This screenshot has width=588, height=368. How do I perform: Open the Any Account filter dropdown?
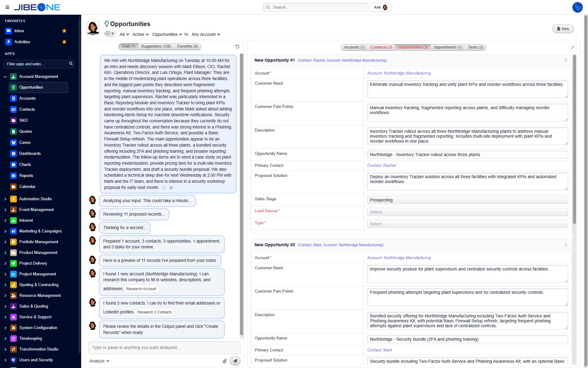[x=206, y=34]
